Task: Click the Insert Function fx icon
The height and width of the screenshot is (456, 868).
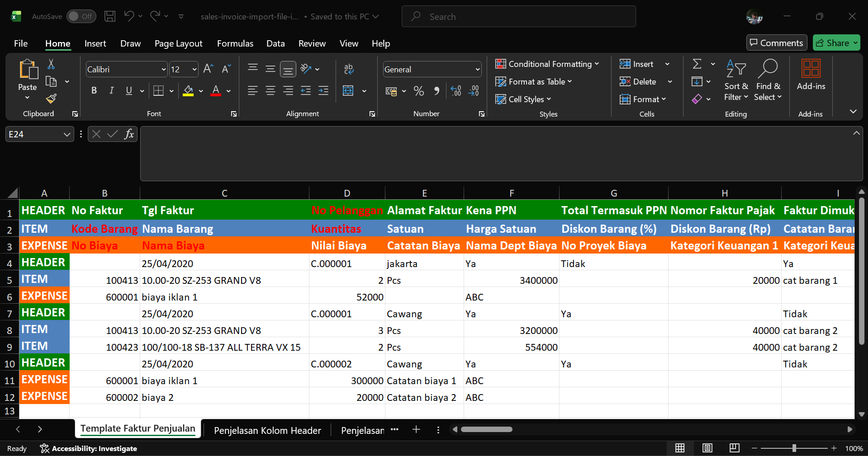Action: (129, 134)
